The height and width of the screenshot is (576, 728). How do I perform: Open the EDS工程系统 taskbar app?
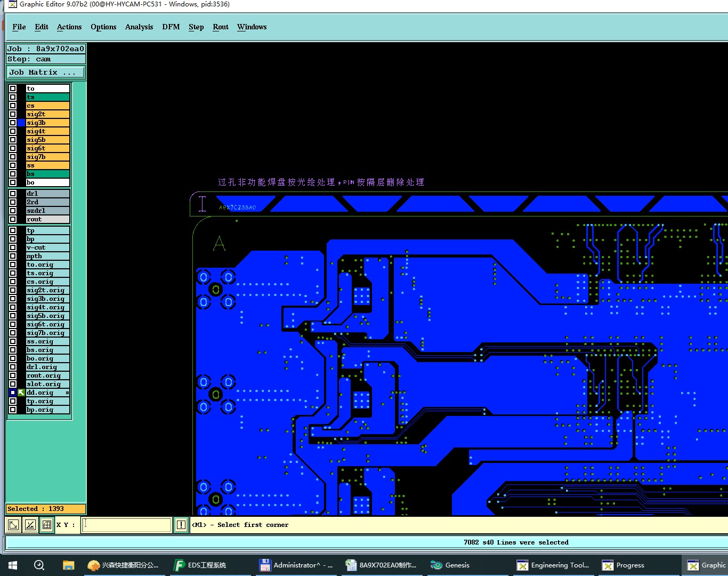click(x=200, y=565)
